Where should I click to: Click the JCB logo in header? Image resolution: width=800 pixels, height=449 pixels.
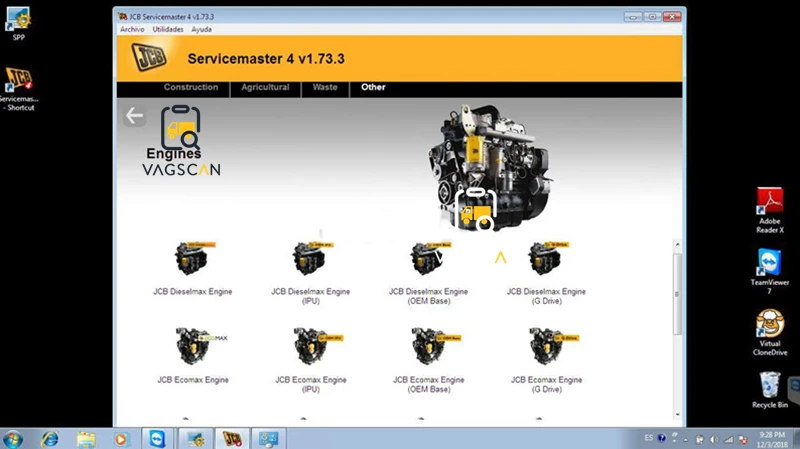149,57
